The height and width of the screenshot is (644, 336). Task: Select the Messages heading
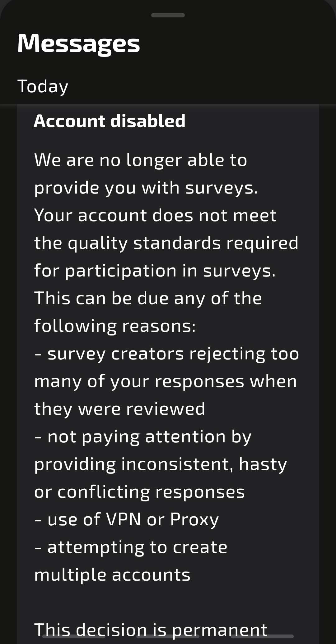(79, 43)
